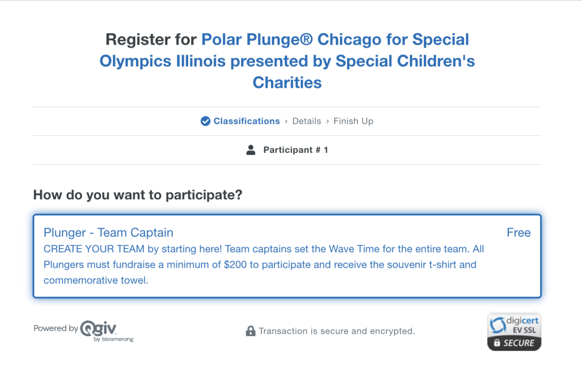Viewport: 582px width, 392px height.
Task: Click the 'by bloomerang' text under Qgiv
Action: coord(113,339)
